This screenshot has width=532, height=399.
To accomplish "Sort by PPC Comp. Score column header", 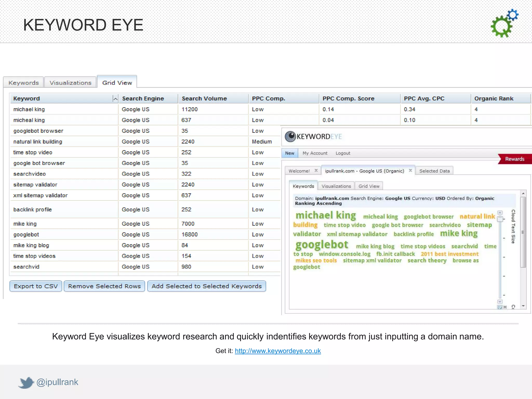I will tap(360, 98).
